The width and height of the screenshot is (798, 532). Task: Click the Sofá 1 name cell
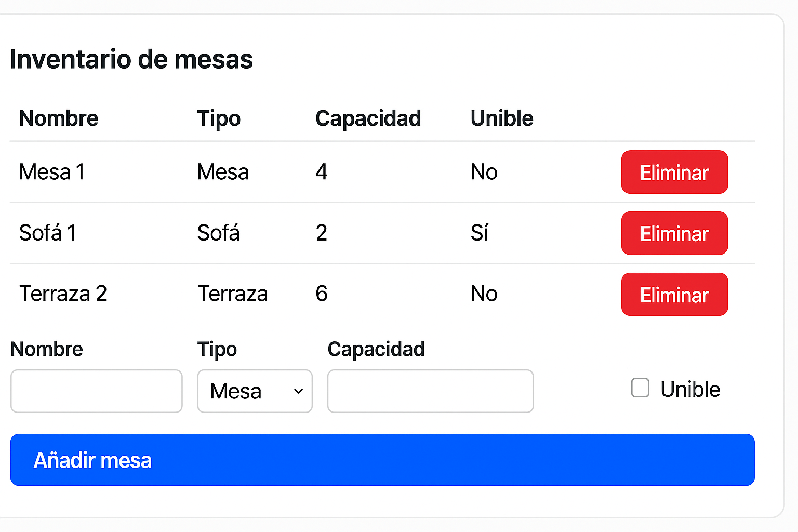click(48, 233)
